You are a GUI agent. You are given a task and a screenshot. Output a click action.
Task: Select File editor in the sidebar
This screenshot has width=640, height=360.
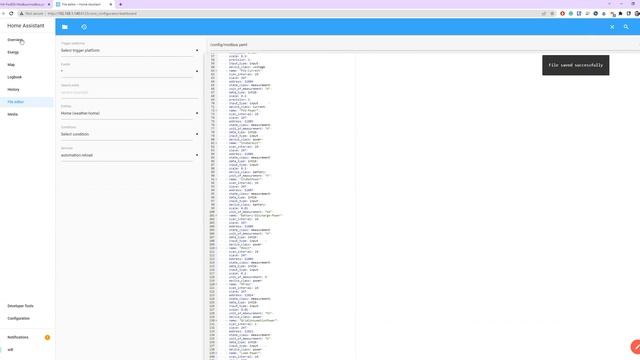tap(27, 102)
